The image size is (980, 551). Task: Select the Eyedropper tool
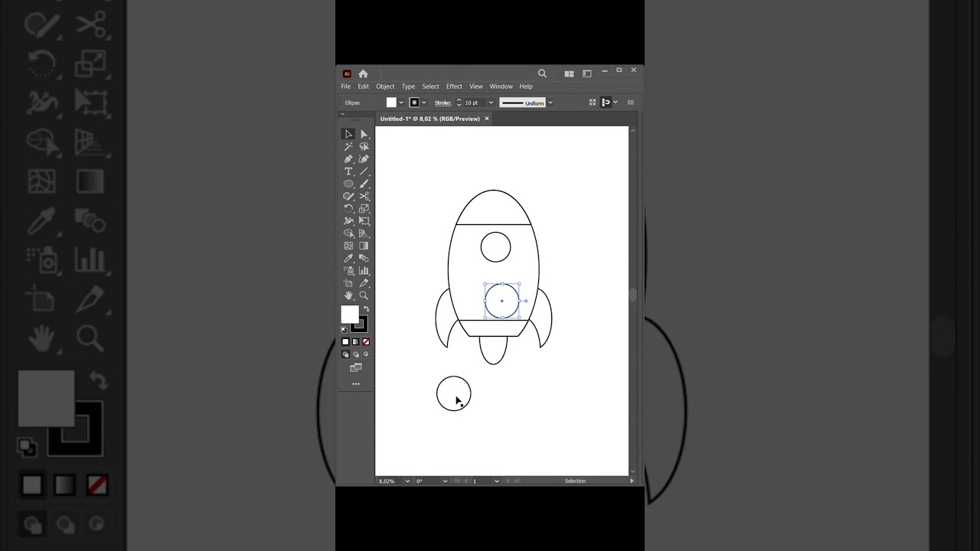348,258
